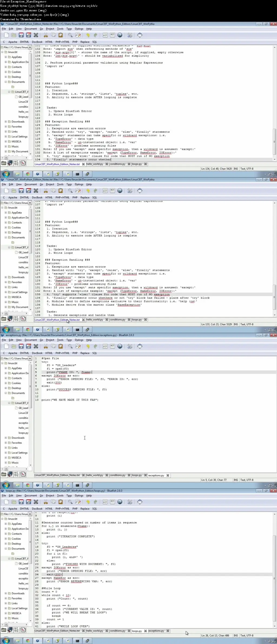The height and width of the screenshot is (644, 277).
Task: Open Dialogs menu in loops.py window
Action: (79, 495)
